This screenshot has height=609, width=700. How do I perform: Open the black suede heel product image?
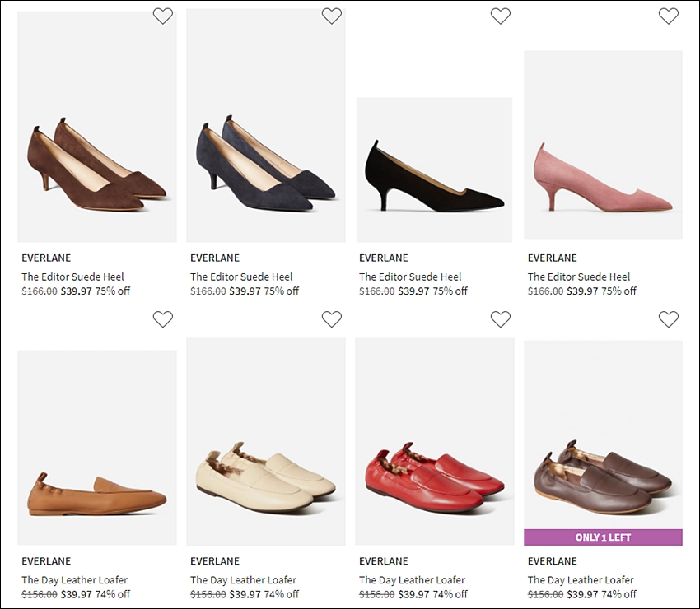click(434, 170)
